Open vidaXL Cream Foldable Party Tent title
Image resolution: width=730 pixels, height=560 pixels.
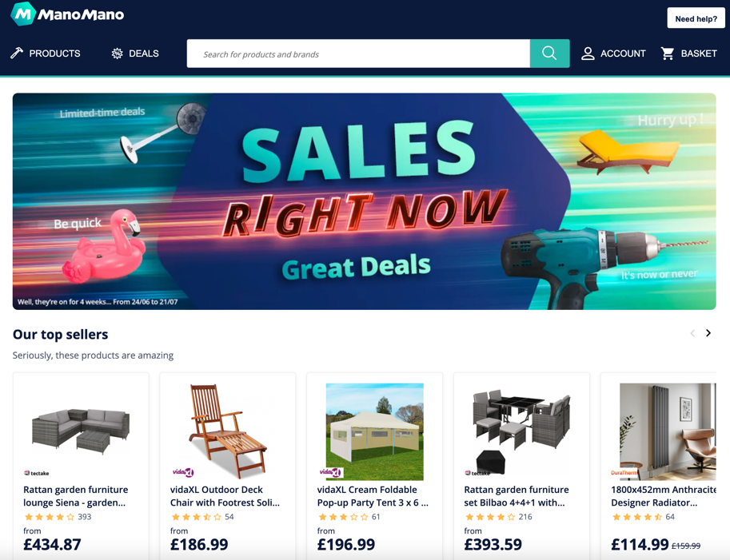click(x=373, y=496)
